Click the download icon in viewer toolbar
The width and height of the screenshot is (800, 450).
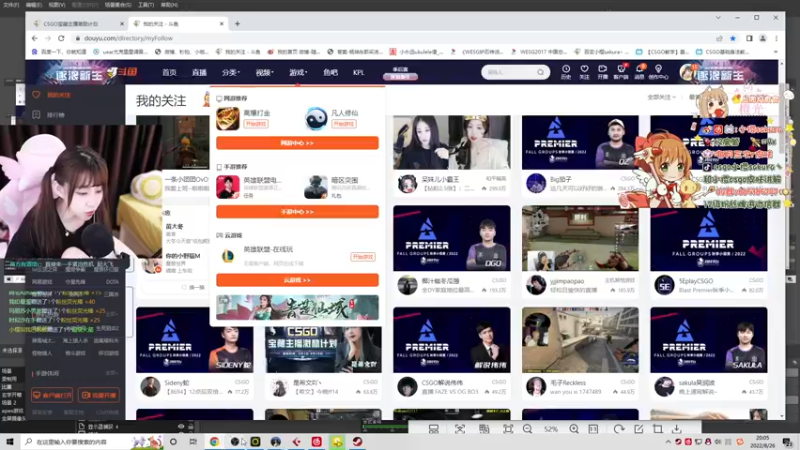(677, 429)
